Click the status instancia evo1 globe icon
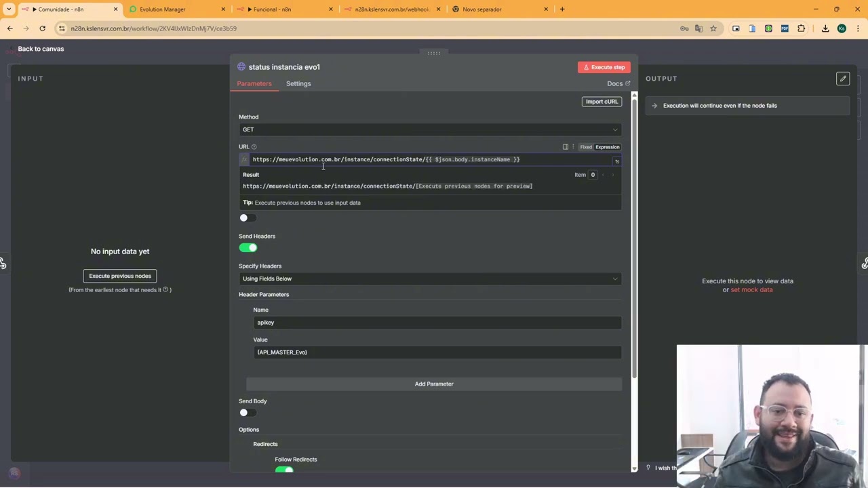 pyautogui.click(x=241, y=67)
